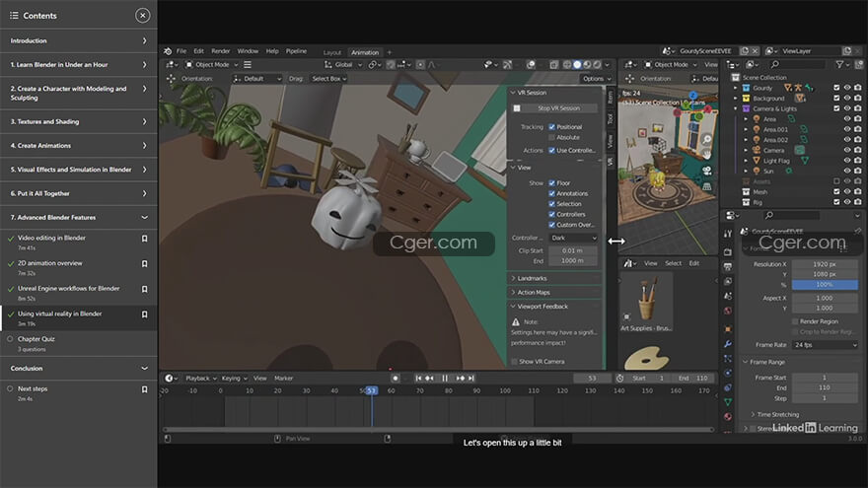The width and height of the screenshot is (868, 488).
Task: Jump to the timeline end frame
Action: 471,379
